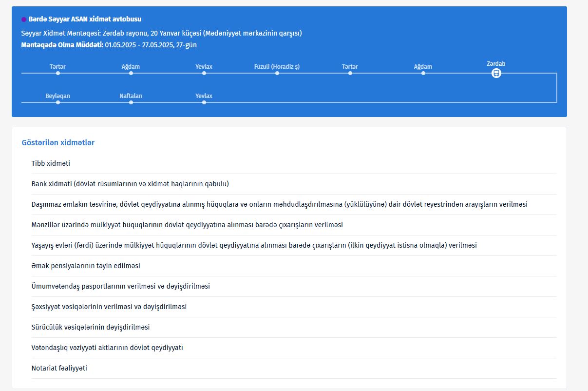Select 'Əmək pensiyalarının təyin edilməsi' row
The image size is (588, 391).
pos(294,266)
